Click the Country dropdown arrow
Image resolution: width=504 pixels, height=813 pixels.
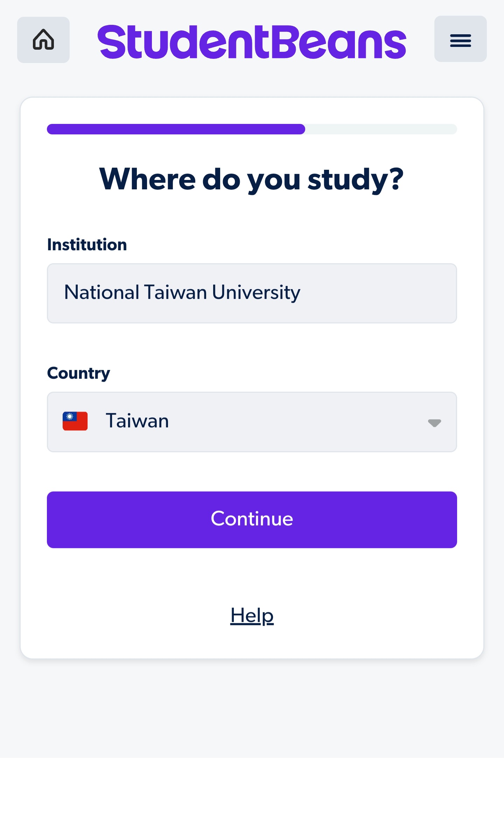pos(434,423)
